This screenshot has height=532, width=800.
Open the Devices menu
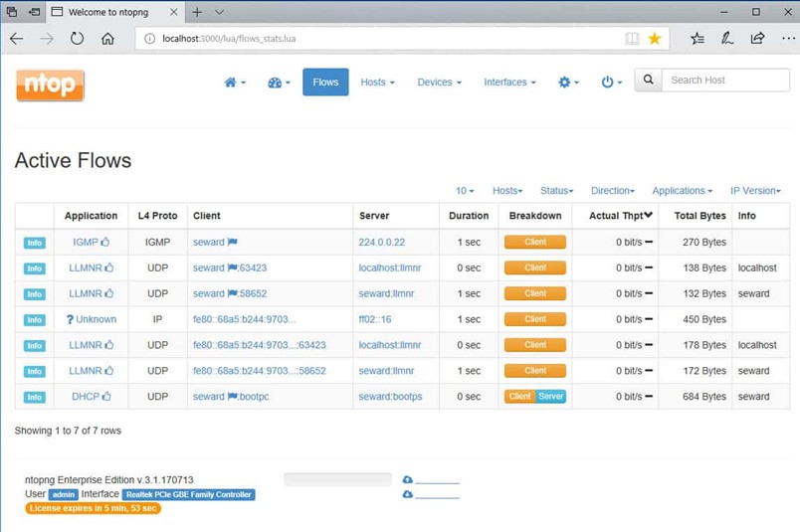tap(439, 83)
